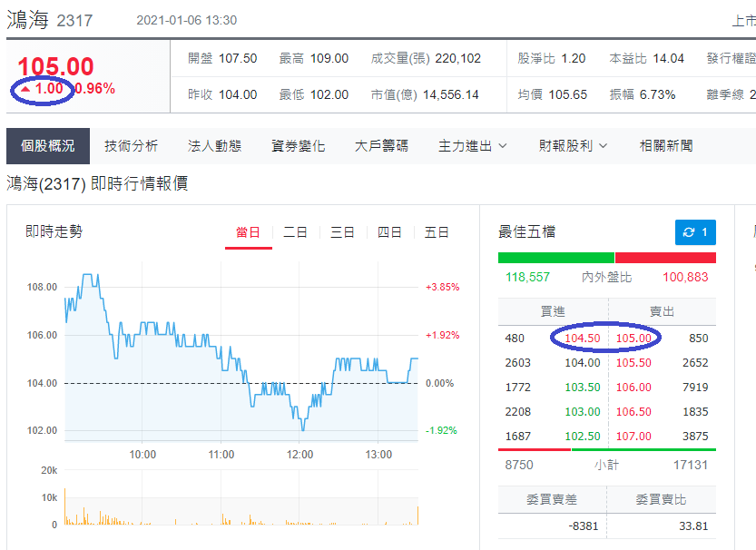
Task: Click the 均價 105.65 value
Action: coord(568,95)
